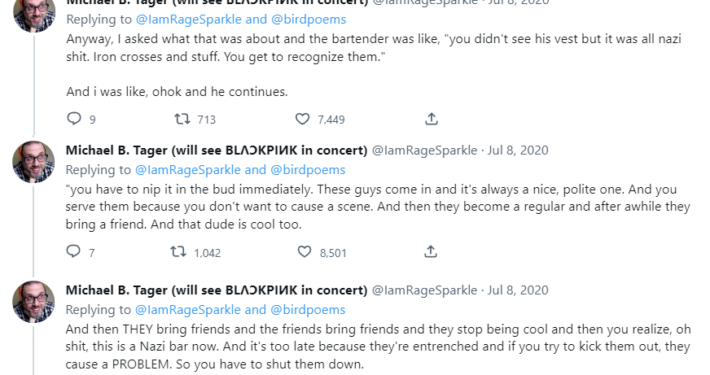The width and height of the screenshot is (710, 375).
Task: Like the tweet with 8,501 likes
Action: click(x=304, y=252)
